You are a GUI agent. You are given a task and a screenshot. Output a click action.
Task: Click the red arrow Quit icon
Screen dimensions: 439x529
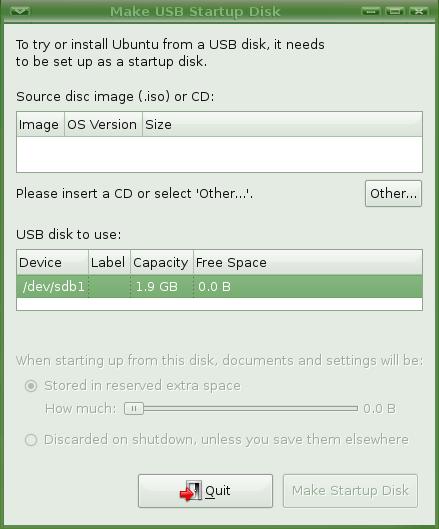pyautogui.click(x=191, y=491)
